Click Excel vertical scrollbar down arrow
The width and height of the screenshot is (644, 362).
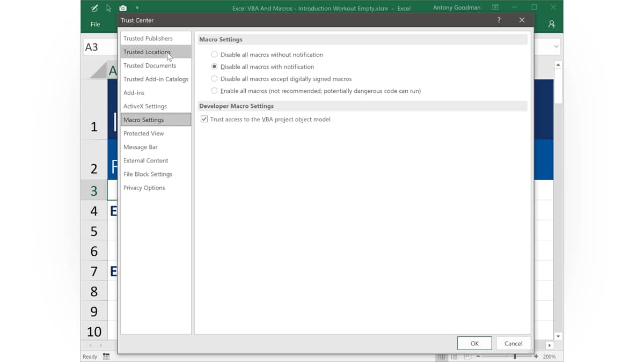(558, 336)
